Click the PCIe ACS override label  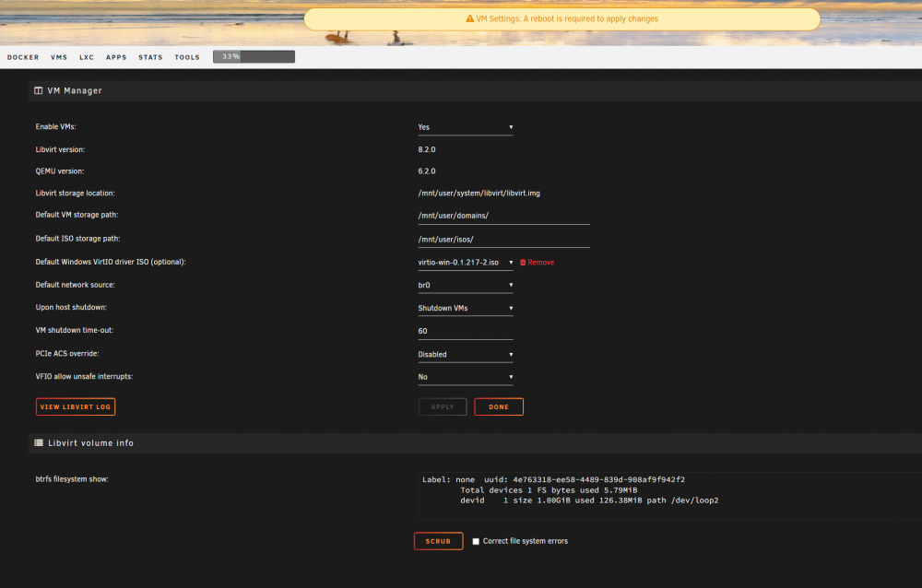67,353
